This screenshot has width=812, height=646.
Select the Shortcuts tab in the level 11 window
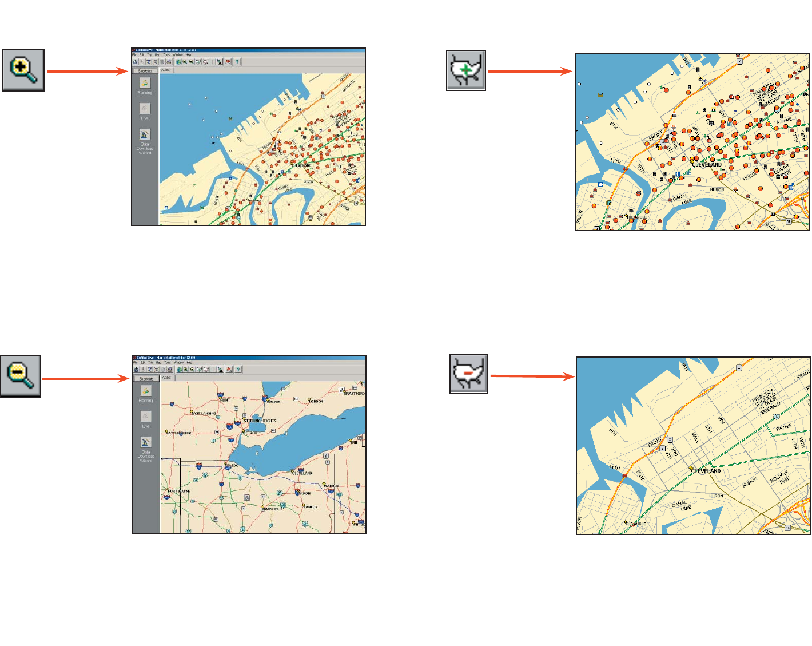point(145,71)
